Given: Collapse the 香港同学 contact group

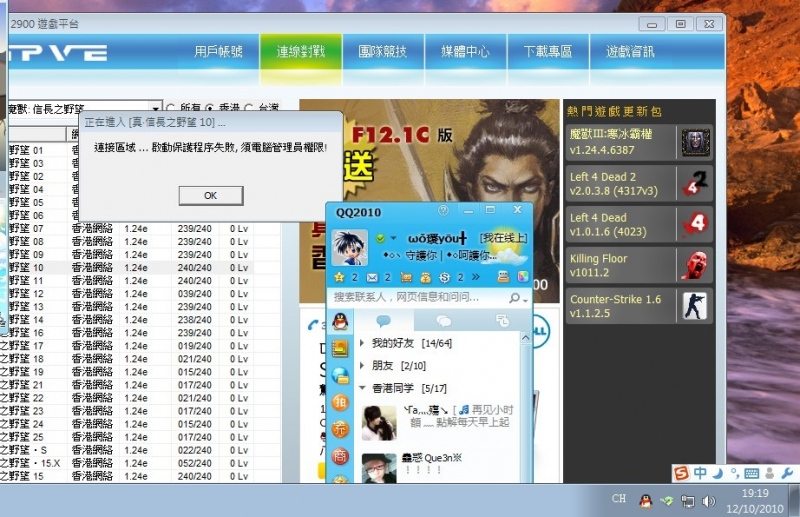Looking at the screenshot, I should click(362, 388).
